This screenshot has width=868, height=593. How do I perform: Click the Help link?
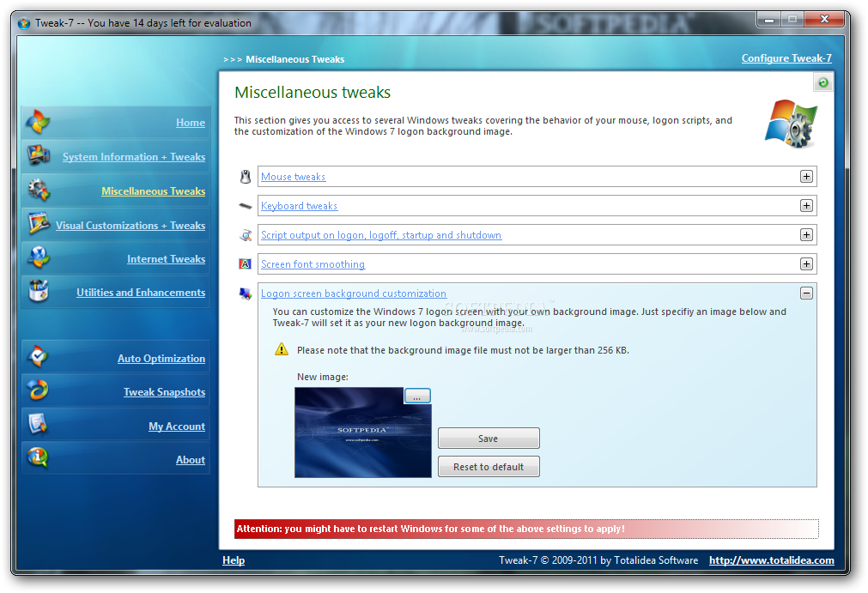click(x=234, y=560)
